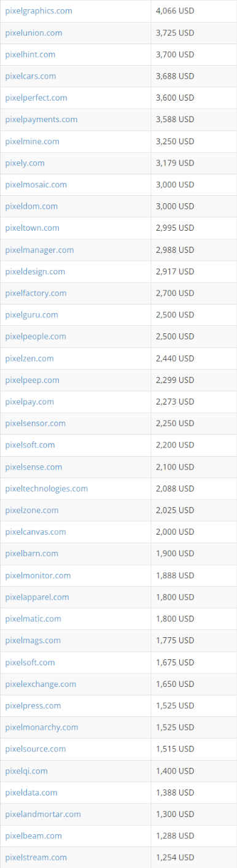The width and height of the screenshot is (237, 868).
Task: Open pixelguru.com listing
Action: click(x=32, y=315)
